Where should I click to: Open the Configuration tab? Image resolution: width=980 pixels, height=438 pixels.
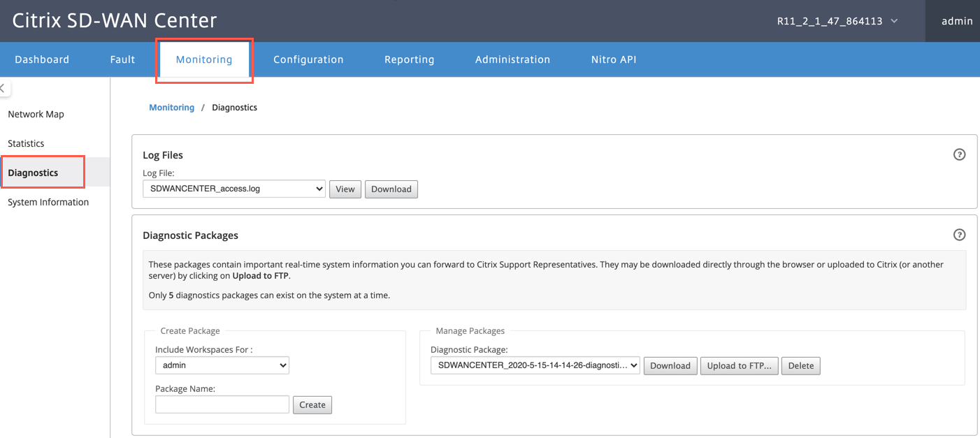(308, 59)
